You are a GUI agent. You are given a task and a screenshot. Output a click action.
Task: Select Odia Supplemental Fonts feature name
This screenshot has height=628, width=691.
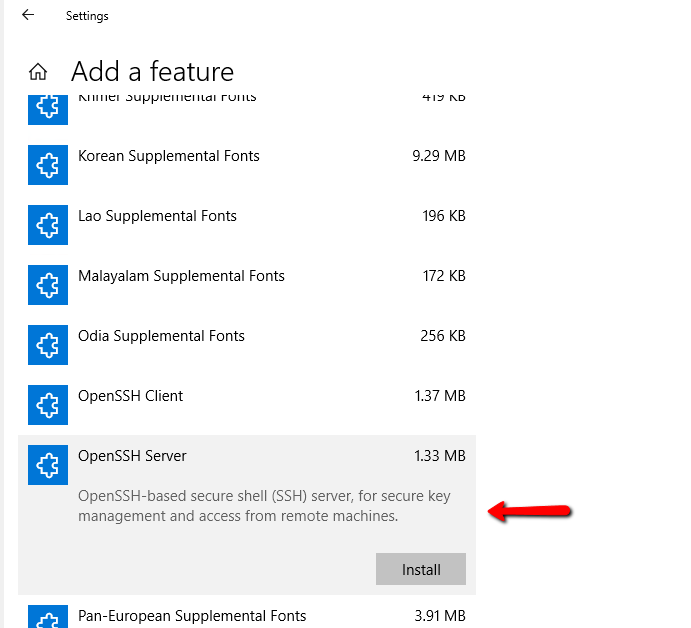pyautogui.click(x=161, y=336)
